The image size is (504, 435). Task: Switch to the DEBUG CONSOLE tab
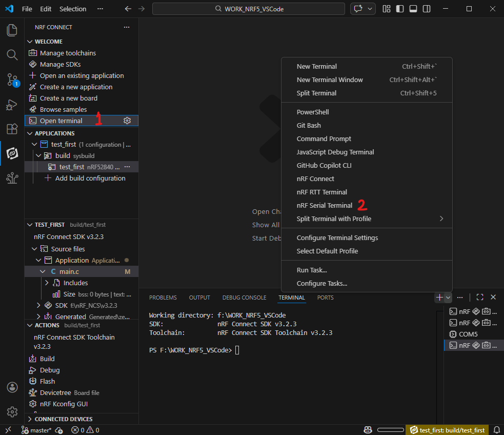[244, 298]
